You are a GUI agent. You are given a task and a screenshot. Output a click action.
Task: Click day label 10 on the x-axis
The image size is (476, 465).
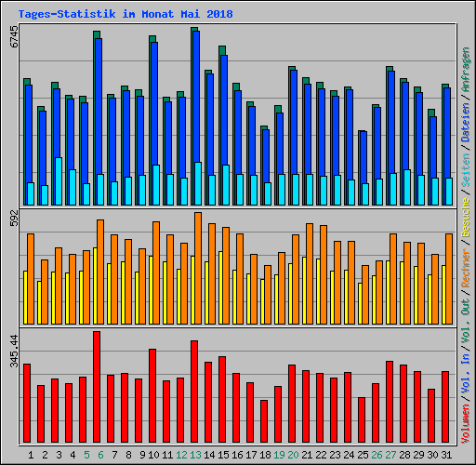tap(153, 455)
